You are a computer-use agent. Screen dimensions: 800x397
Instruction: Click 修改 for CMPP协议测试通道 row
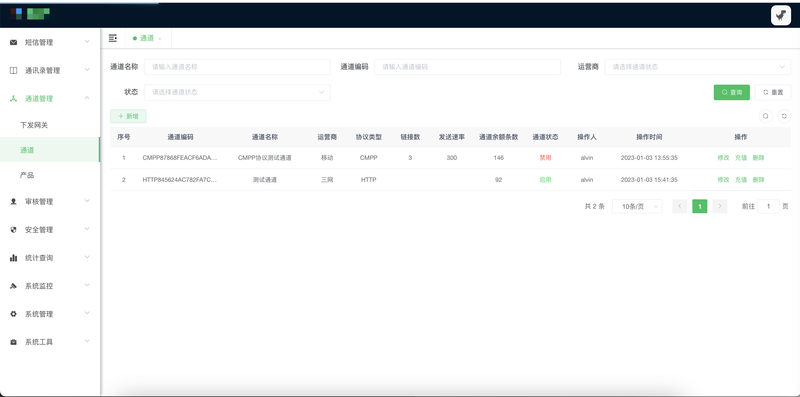[x=723, y=158]
